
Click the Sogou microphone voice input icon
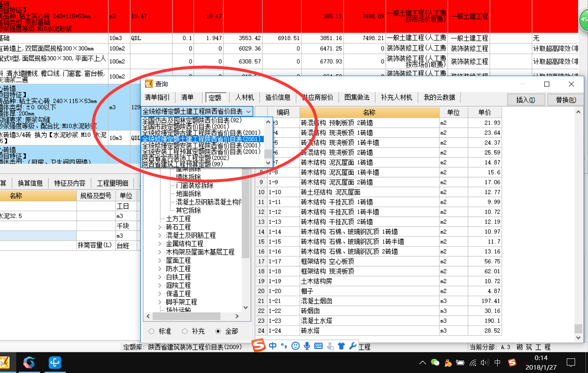[307, 346]
